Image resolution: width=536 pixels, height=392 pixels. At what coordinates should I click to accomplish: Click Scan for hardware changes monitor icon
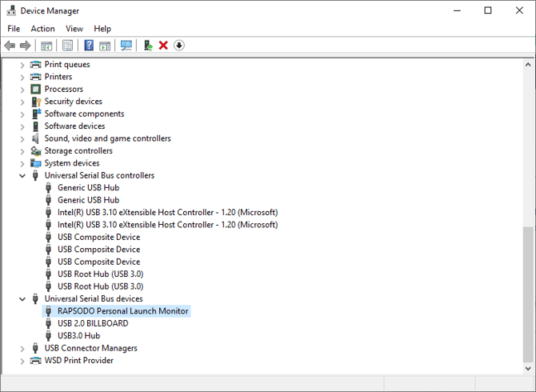126,46
